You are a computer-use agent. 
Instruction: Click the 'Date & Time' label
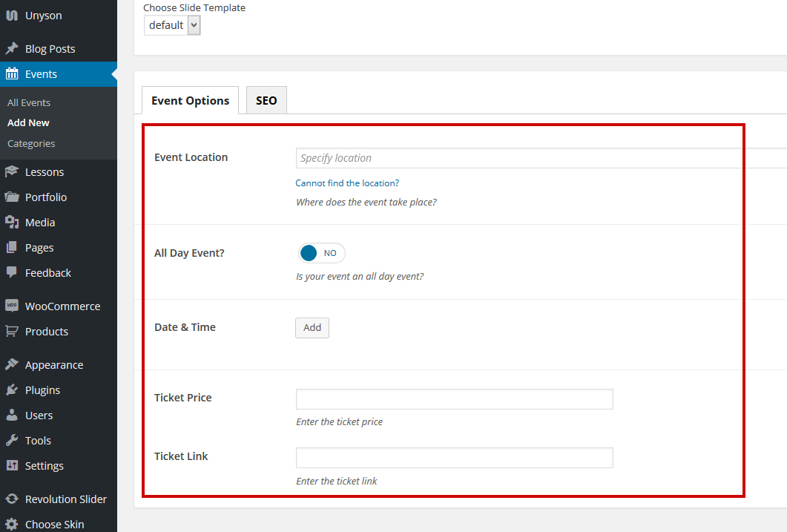185,327
